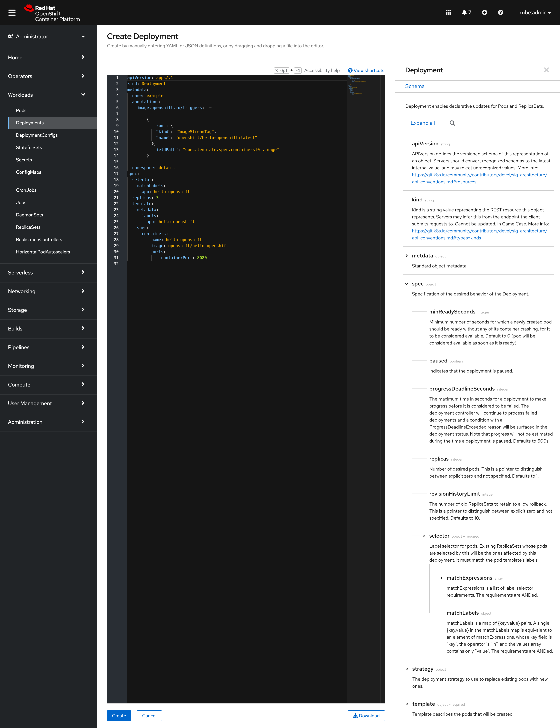Open the quick create plus icon
Viewport: 560px width, 728px height.
(484, 12)
